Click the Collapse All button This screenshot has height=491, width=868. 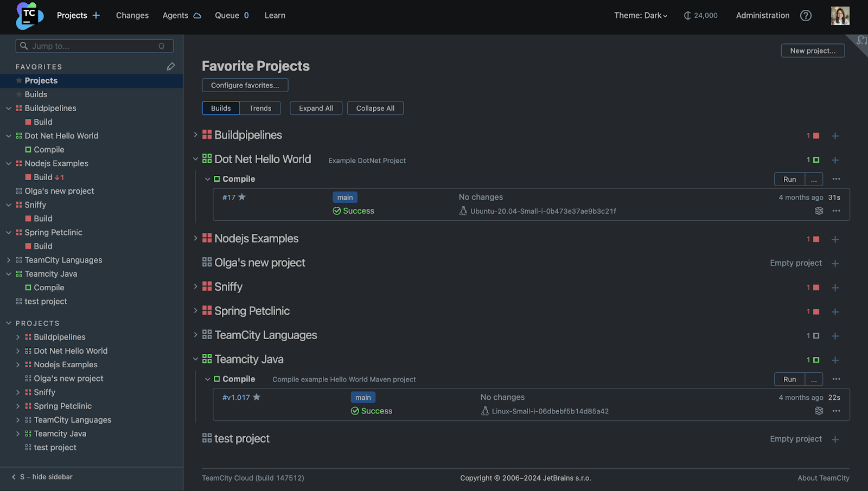pyautogui.click(x=375, y=108)
